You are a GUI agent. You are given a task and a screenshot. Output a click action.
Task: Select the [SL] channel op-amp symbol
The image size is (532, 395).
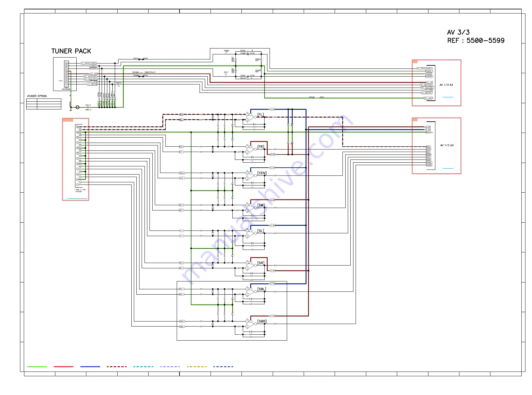coord(251,233)
